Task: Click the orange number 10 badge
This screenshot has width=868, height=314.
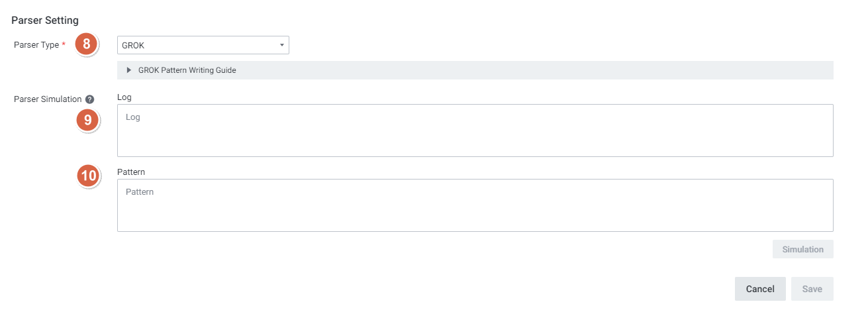Action: point(87,176)
